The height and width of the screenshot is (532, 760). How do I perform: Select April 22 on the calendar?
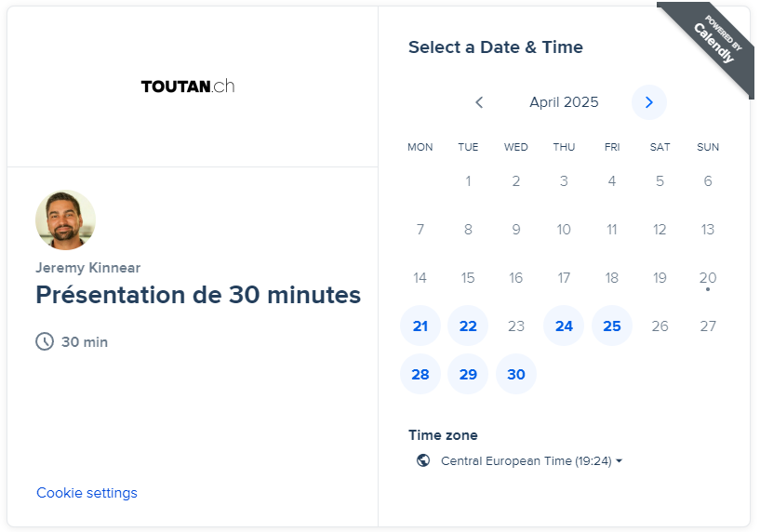[468, 326]
